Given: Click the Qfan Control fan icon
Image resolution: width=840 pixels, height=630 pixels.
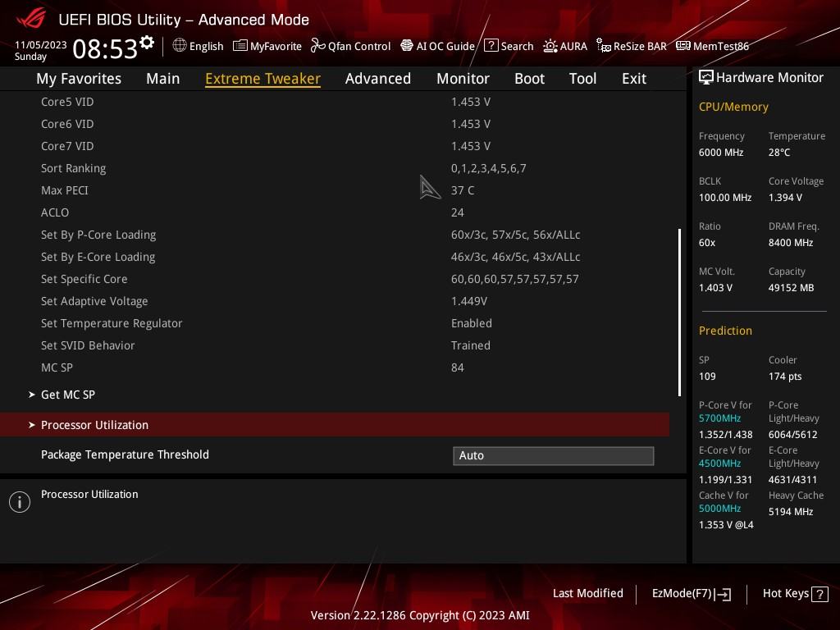Looking at the screenshot, I should click(x=317, y=46).
